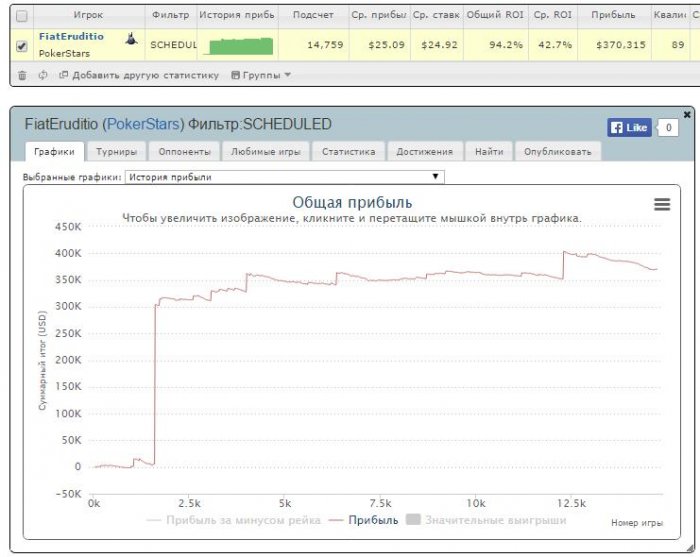Click the PokerStars link in panel title
Viewport: 700px width, 557px height.
(x=143, y=124)
